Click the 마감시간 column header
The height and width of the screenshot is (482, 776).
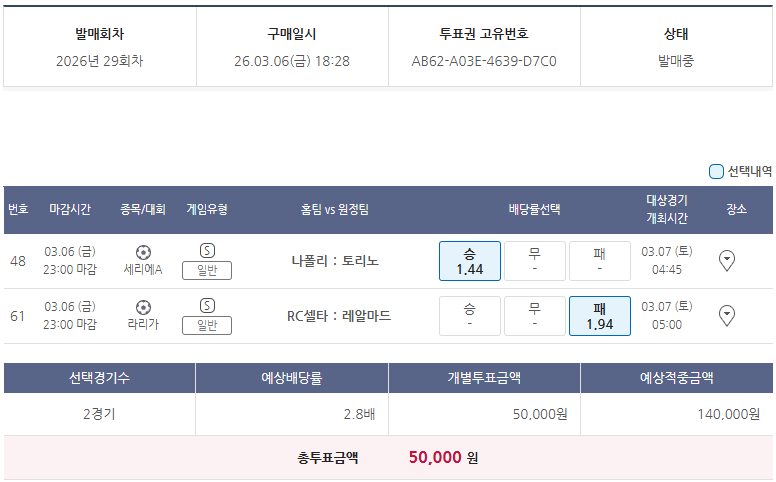coord(70,210)
